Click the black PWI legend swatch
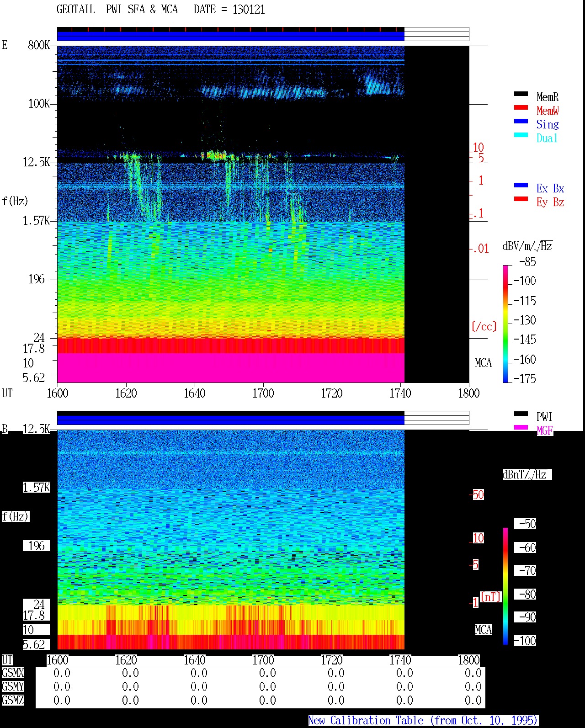 tap(521, 414)
